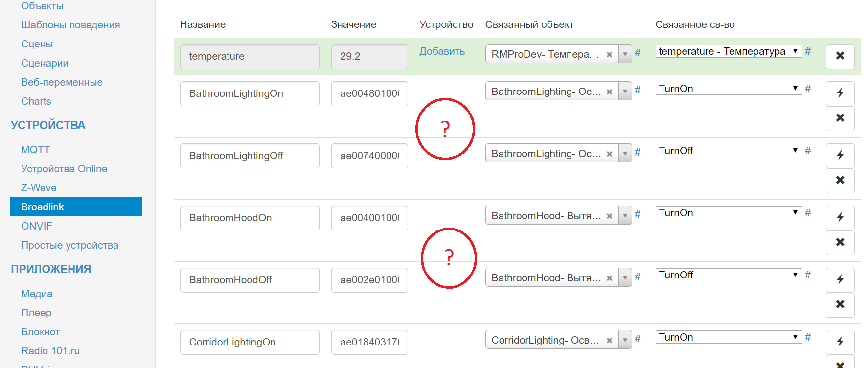Delete the BathroomLightingOff command row

coord(840,180)
